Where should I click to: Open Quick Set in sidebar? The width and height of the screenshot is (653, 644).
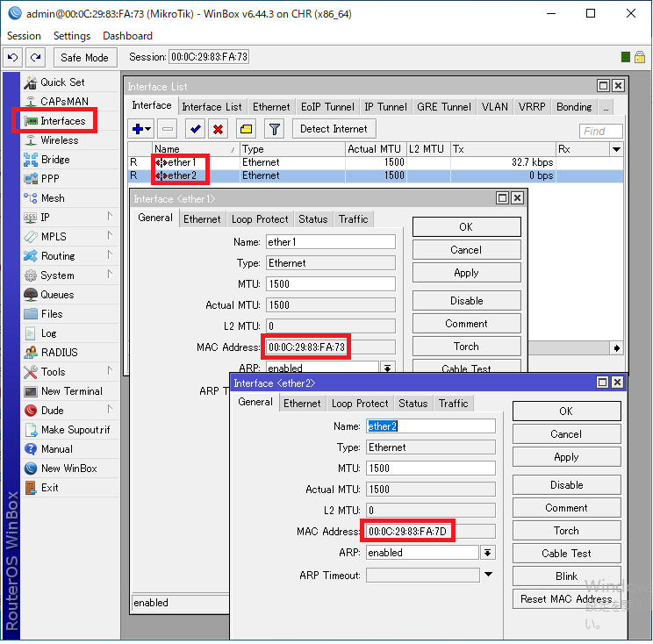click(62, 82)
